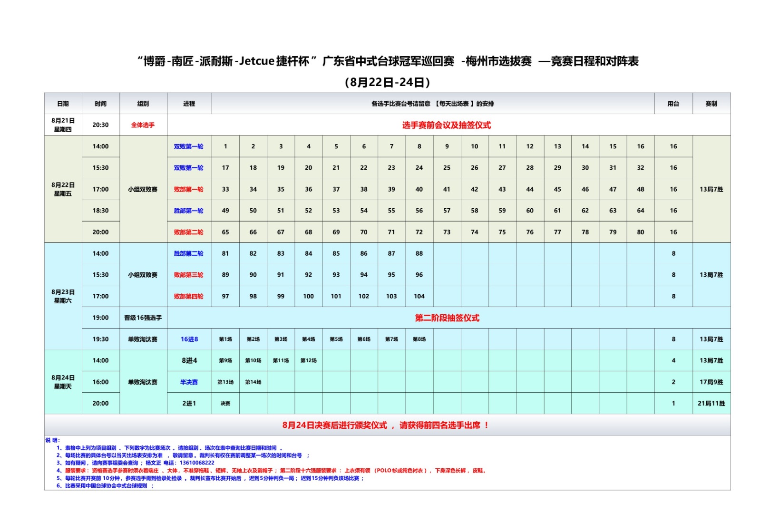Click the 决赛 match cell

pos(225,403)
